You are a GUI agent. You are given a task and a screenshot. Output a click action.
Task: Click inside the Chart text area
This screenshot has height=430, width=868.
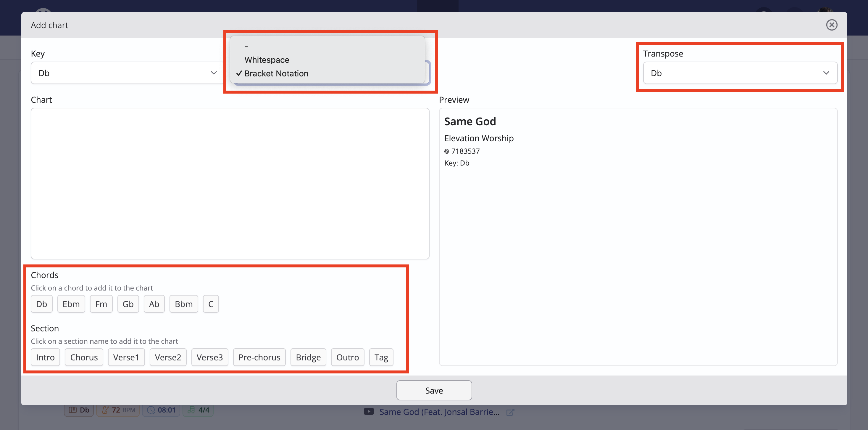tap(230, 184)
